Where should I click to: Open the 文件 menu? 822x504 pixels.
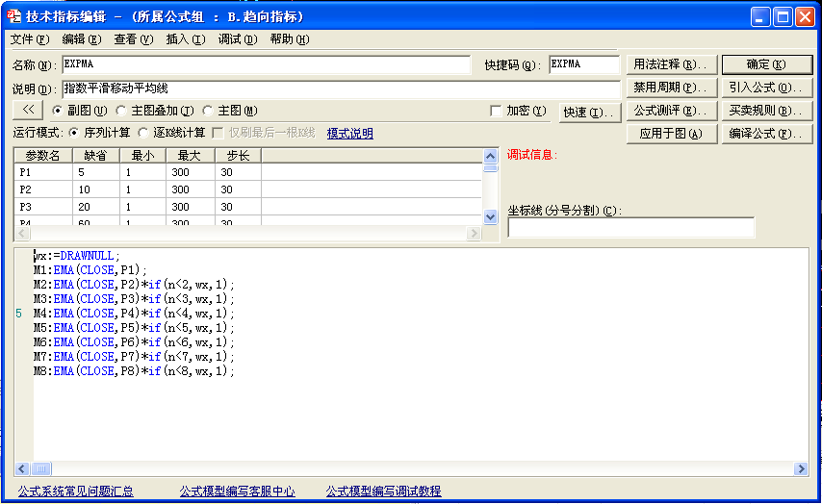29,39
